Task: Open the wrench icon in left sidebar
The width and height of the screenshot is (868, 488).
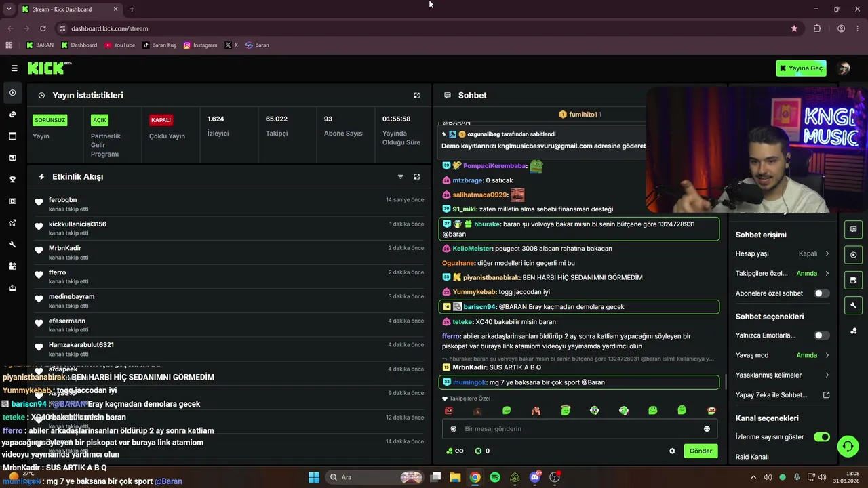Action: 12,245
